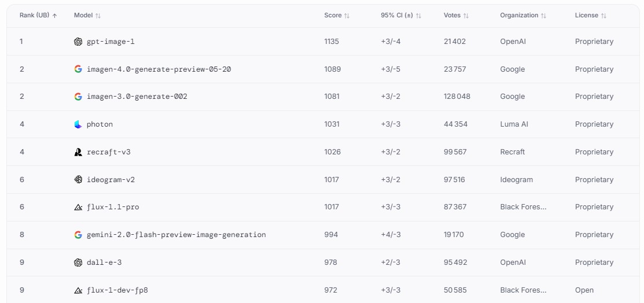Click the Luma AI icon beside photon
The image size is (644, 303).
tap(78, 124)
